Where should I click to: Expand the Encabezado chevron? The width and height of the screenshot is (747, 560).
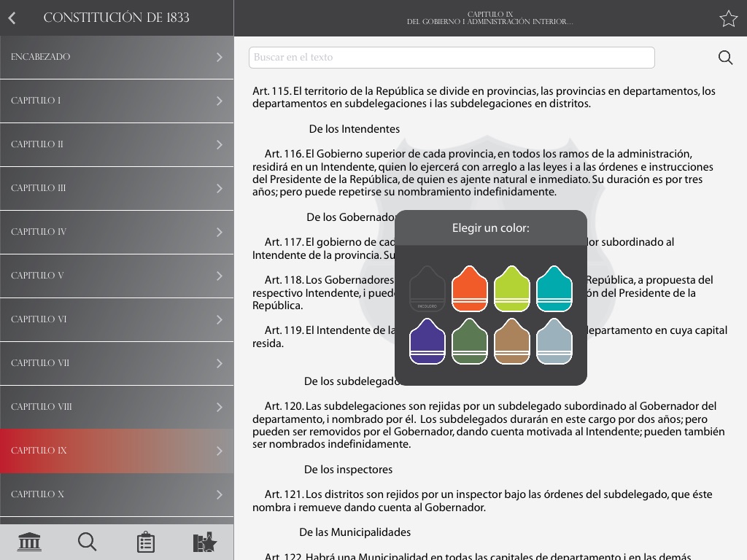click(219, 57)
